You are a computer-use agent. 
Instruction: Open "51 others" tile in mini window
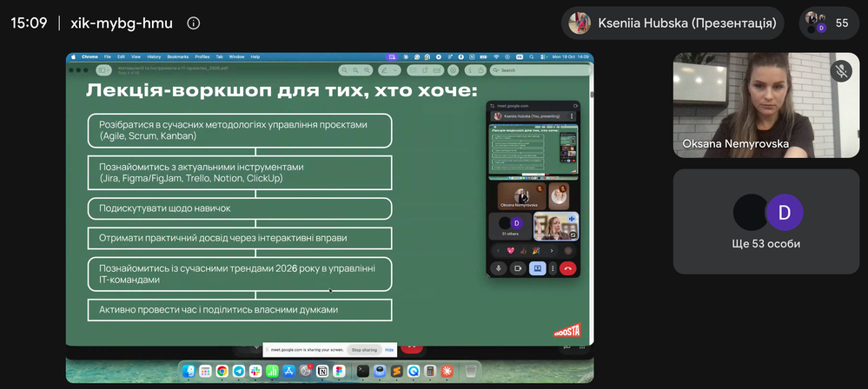coord(510,227)
